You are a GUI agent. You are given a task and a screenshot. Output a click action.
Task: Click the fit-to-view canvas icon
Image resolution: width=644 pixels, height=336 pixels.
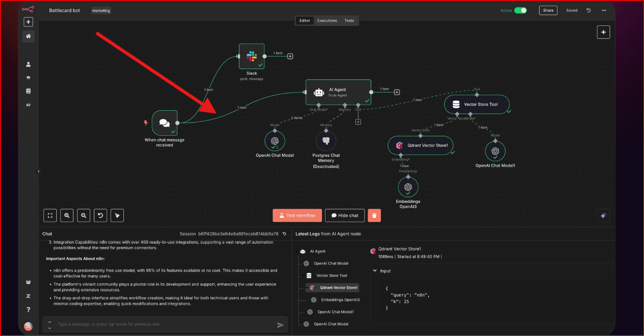click(50, 215)
